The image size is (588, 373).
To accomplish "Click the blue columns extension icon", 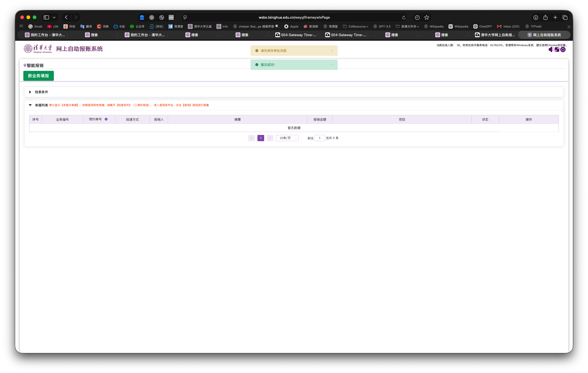I will 142,17.
